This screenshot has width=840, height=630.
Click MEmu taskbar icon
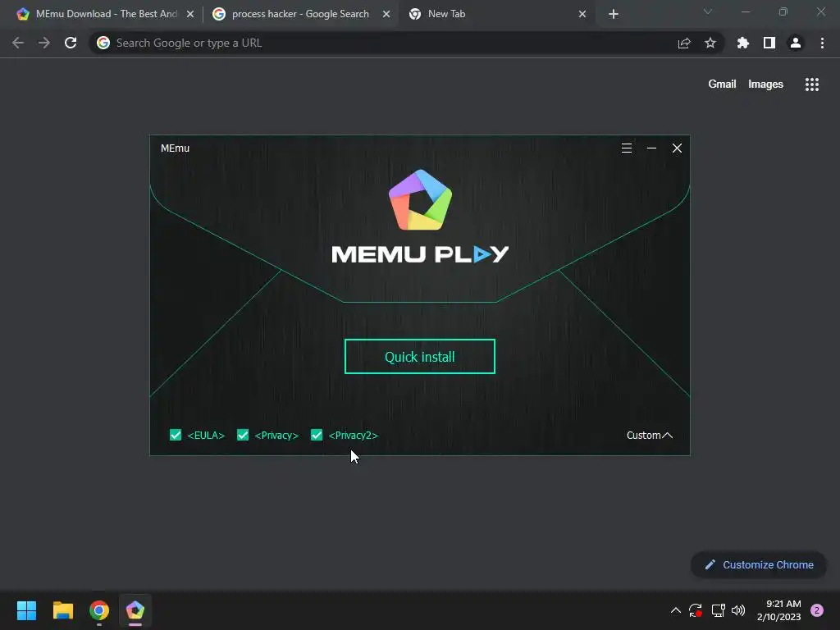click(x=135, y=610)
